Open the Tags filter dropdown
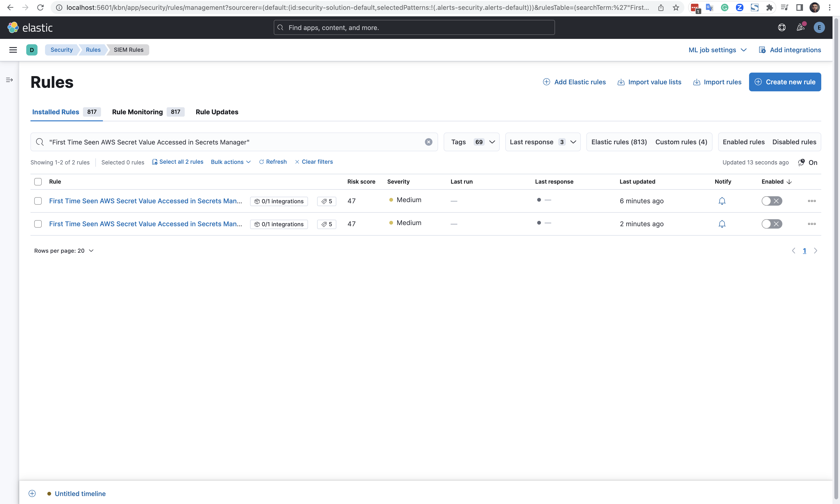Screen dimensions: 840x504 [472, 142]
